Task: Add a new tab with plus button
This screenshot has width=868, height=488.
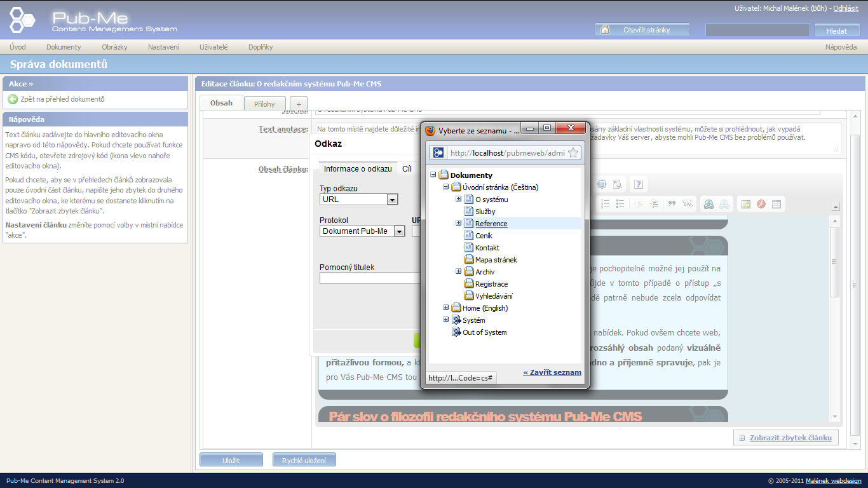Action: [x=299, y=104]
